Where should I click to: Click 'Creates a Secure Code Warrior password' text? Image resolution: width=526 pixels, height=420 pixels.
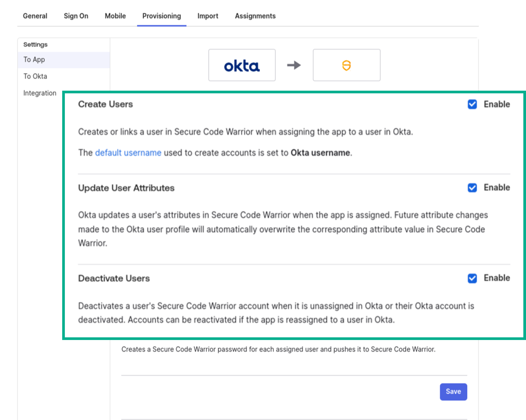point(278,349)
